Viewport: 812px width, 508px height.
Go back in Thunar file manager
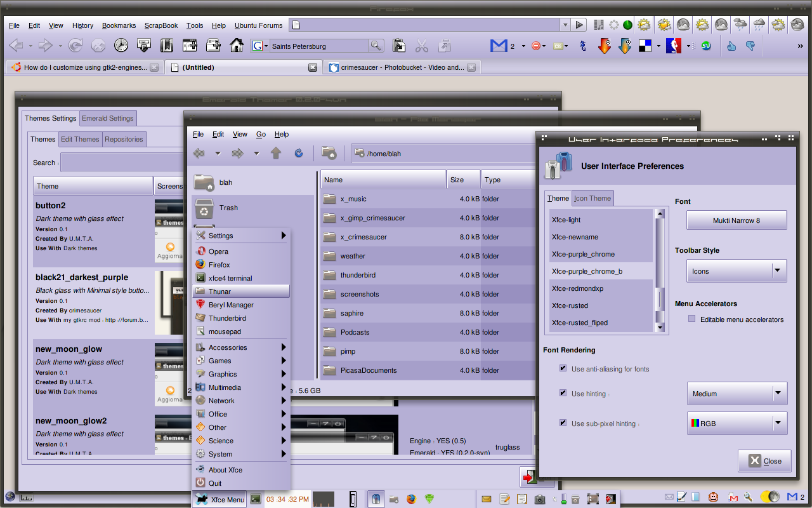pos(199,153)
